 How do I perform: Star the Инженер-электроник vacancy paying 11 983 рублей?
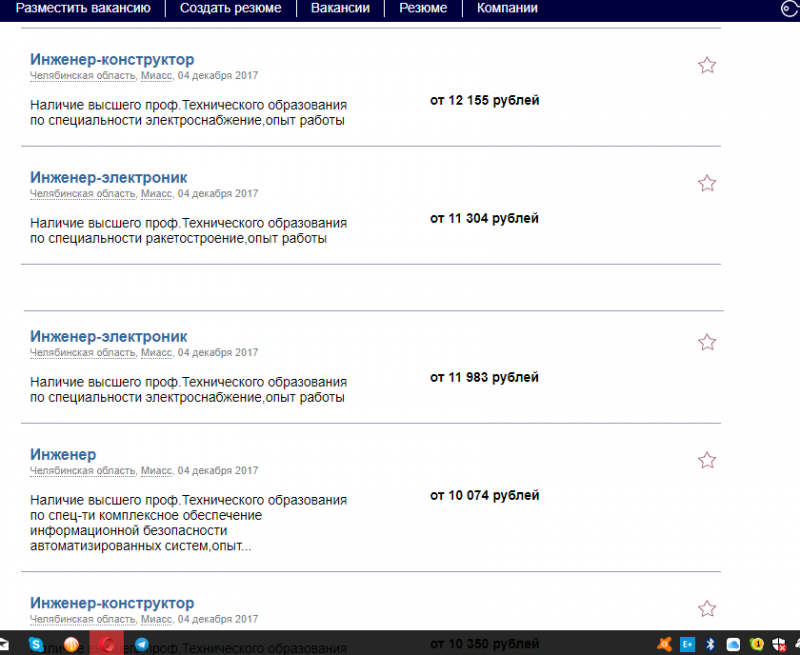coord(707,342)
